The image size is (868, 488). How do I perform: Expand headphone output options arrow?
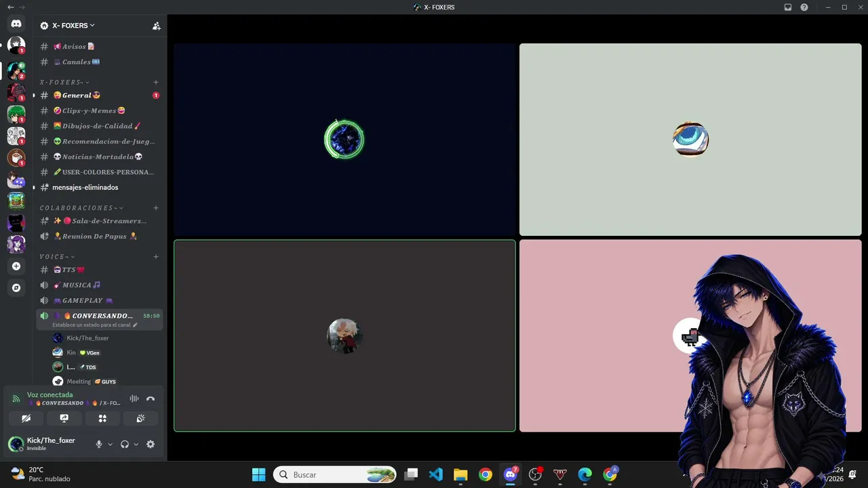click(136, 444)
